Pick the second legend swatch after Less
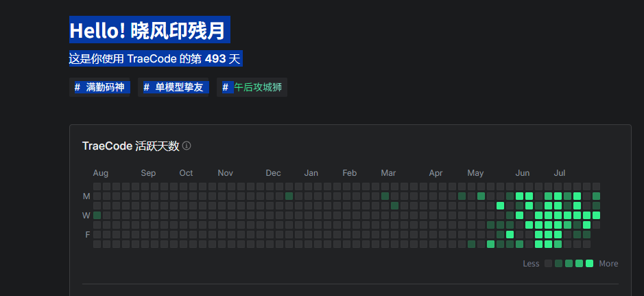 pos(558,264)
